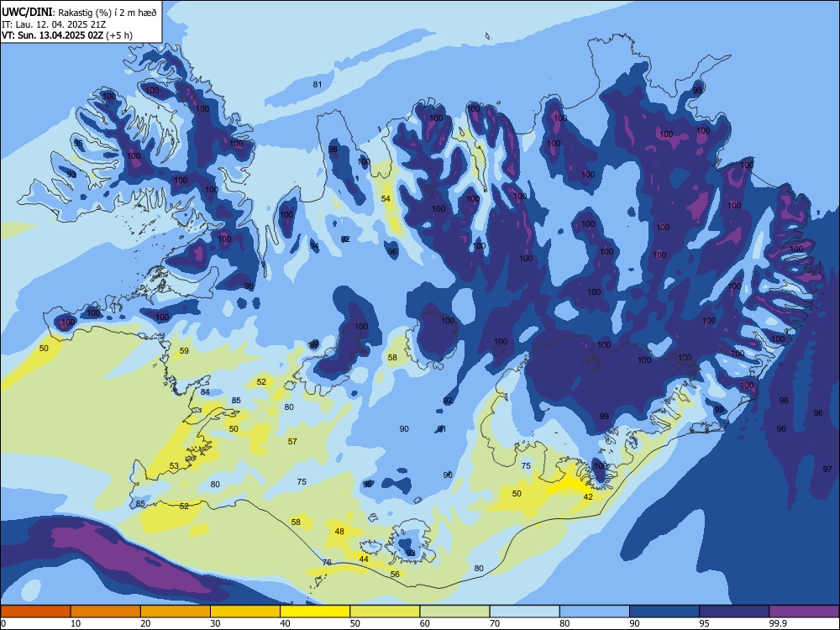Click the 70-80 pale blue legend swatch
Screen dimensions: 840x630
point(524,612)
